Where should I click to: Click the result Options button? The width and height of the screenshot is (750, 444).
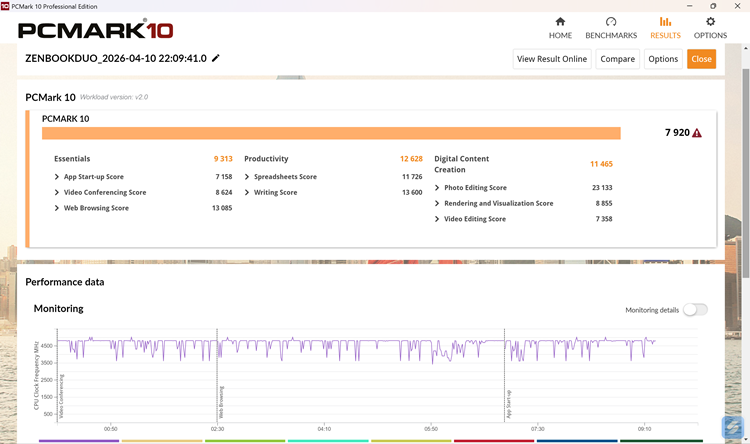pyautogui.click(x=663, y=59)
